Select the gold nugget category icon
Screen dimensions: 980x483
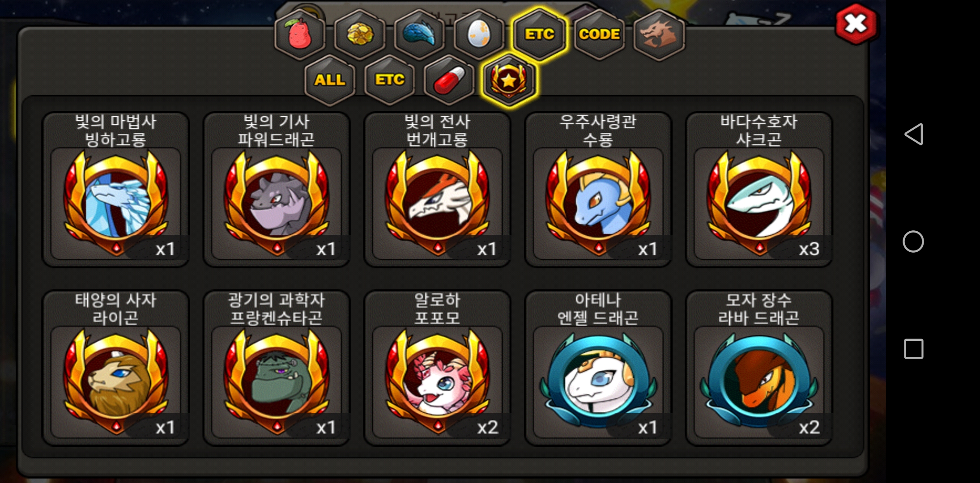(x=360, y=35)
